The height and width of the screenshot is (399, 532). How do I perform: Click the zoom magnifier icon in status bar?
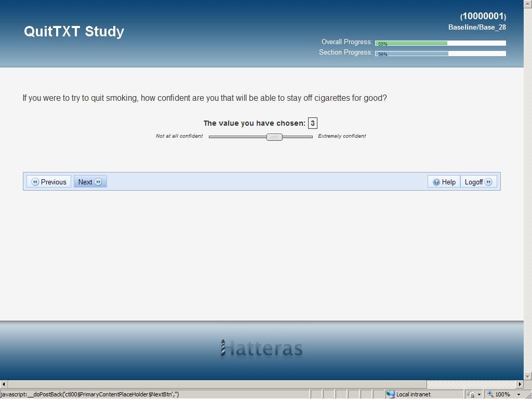[490, 394]
